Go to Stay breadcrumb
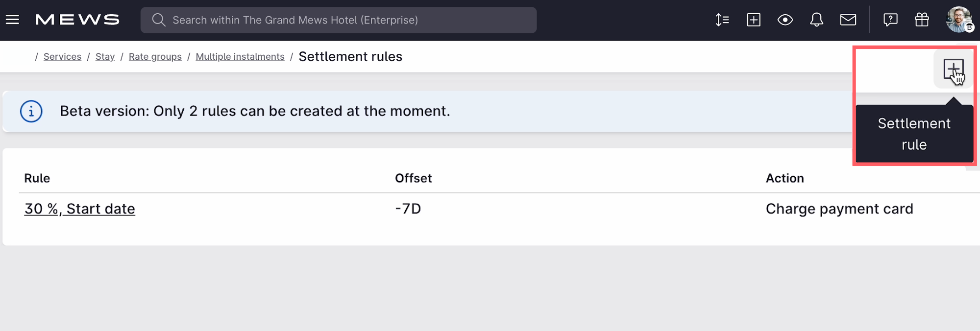 click(105, 57)
